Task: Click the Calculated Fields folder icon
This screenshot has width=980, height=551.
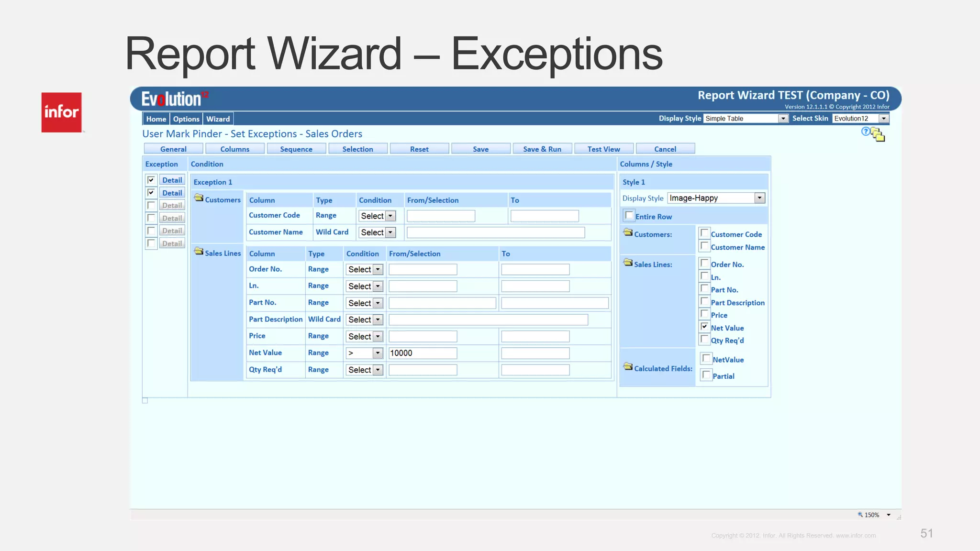Action: pyautogui.click(x=628, y=367)
